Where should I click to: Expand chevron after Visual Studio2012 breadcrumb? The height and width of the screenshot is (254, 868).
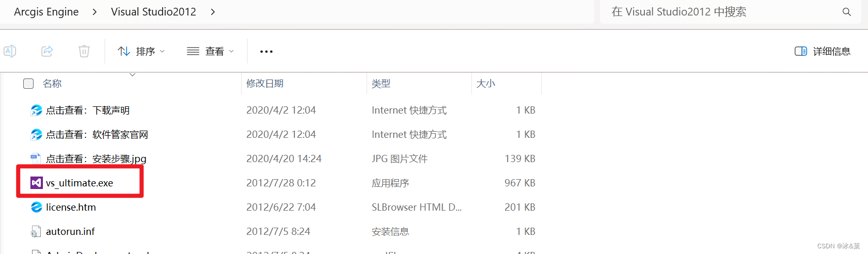pos(213,12)
